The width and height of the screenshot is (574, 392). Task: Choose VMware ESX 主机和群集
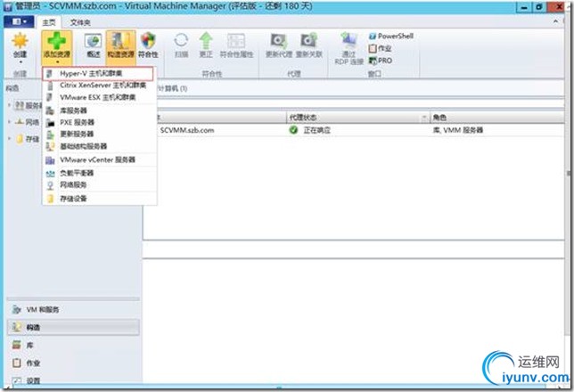100,97
